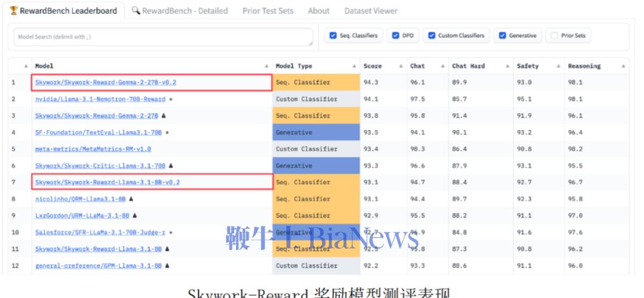Viewport: 644px width, 298px height.
Task: Open the RewardBench Leaderboard tab
Action: point(63,11)
